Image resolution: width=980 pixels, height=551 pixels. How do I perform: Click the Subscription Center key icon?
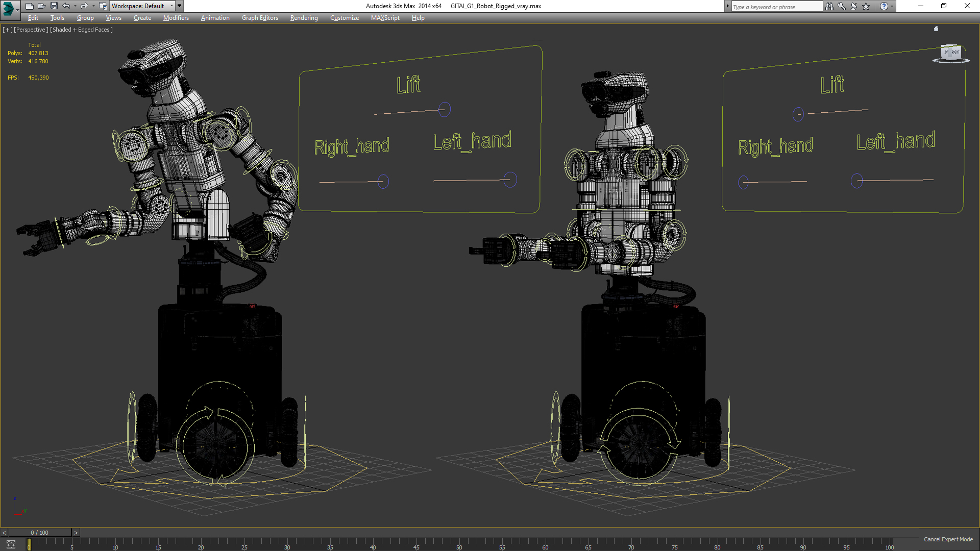(x=841, y=6)
